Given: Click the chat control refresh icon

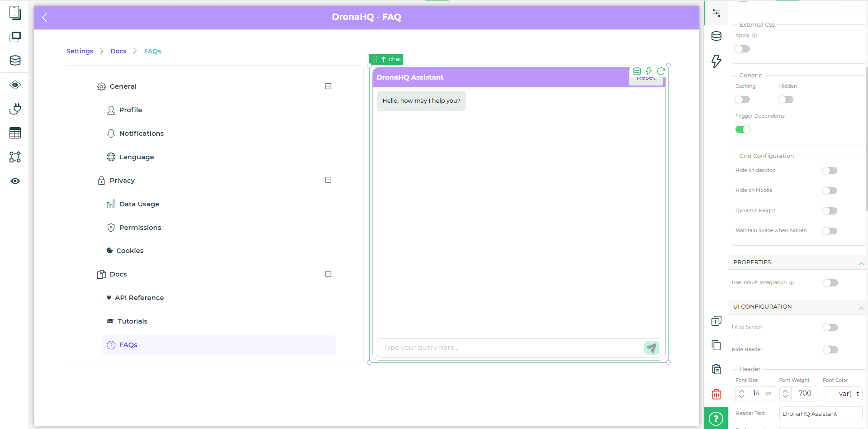Looking at the screenshot, I should point(661,71).
